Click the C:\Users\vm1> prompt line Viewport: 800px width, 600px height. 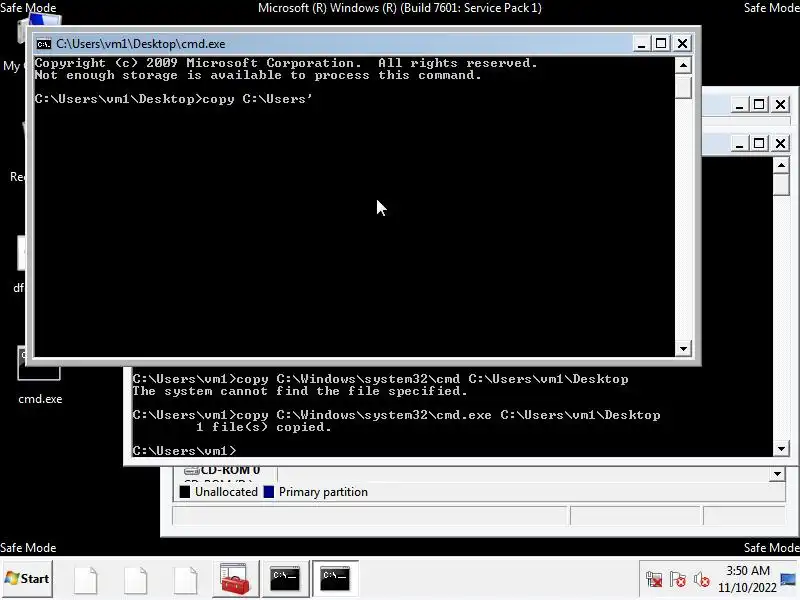(x=184, y=451)
